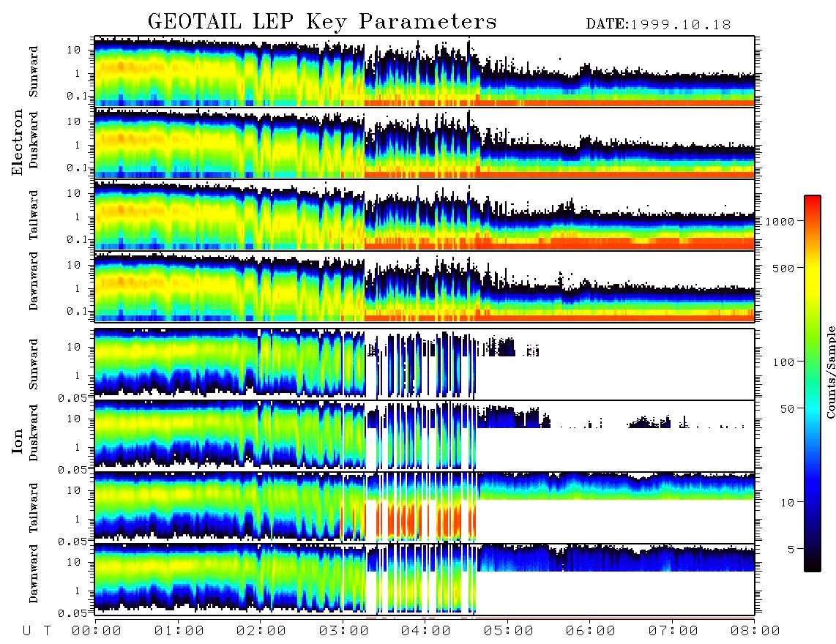
Task: Click the color bar tick labeled 10
Action: (788, 502)
